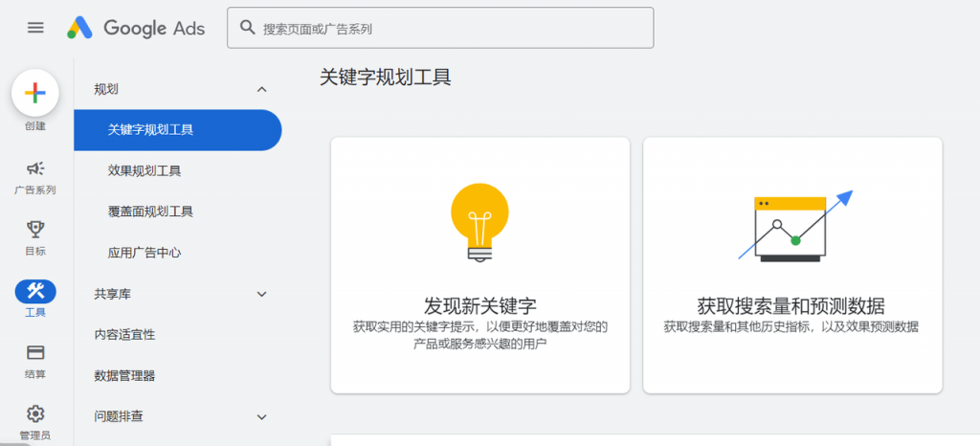The width and height of the screenshot is (980, 446).
Task: Open 广告系列 megaphone icon
Action: click(x=35, y=169)
